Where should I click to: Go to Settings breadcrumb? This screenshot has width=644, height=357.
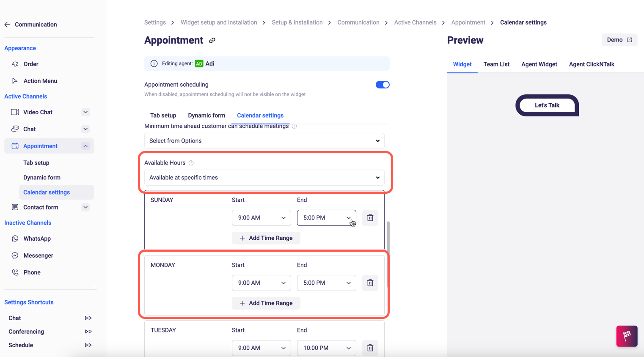(155, 22)
